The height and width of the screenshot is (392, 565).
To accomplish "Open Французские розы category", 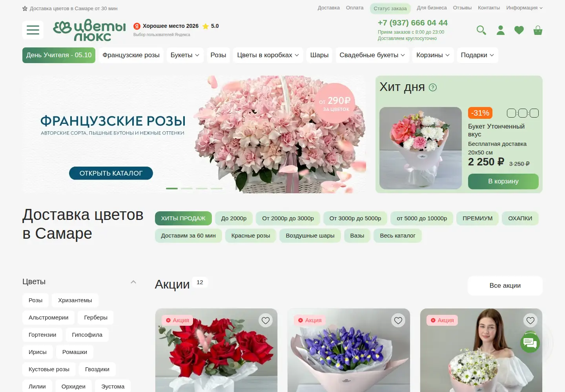I will click(131, 55).
